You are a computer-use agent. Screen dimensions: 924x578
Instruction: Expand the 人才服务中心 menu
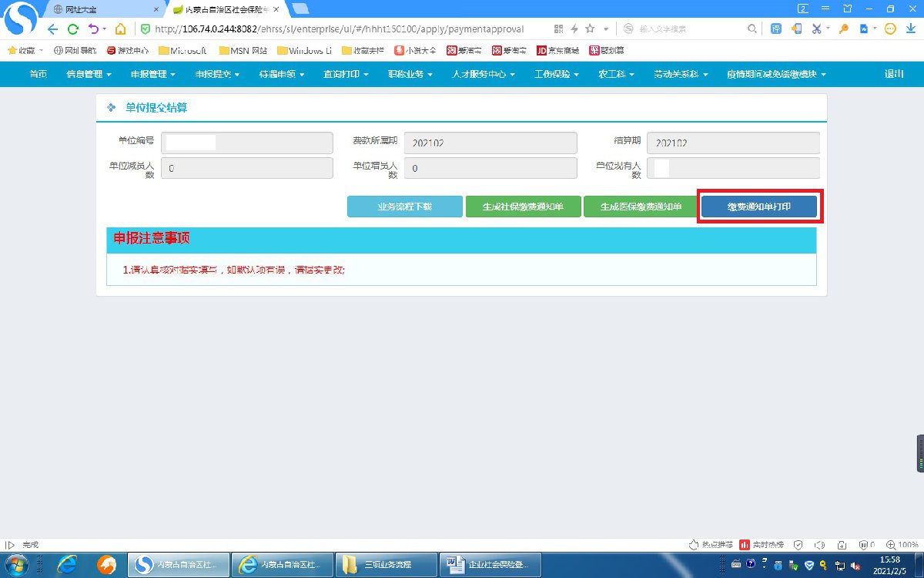point(484,75)
